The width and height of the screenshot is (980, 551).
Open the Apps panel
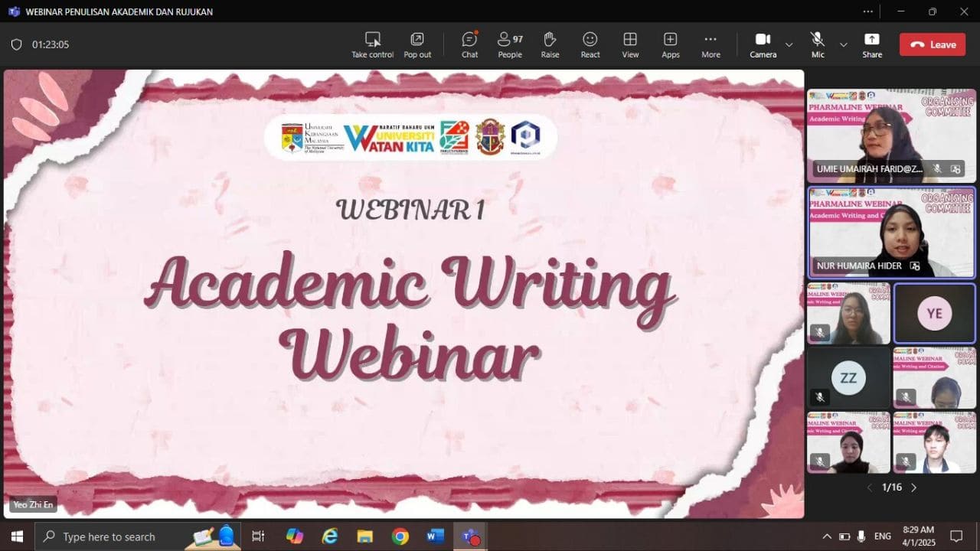[671, 44]
